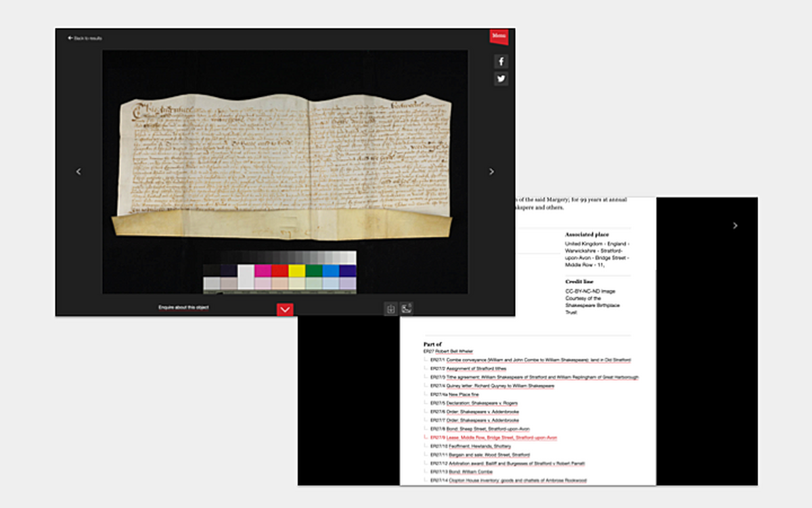This screenshot has height=508, width=812.
Task: Share the document on Twitter
Action: coord(501,79)
